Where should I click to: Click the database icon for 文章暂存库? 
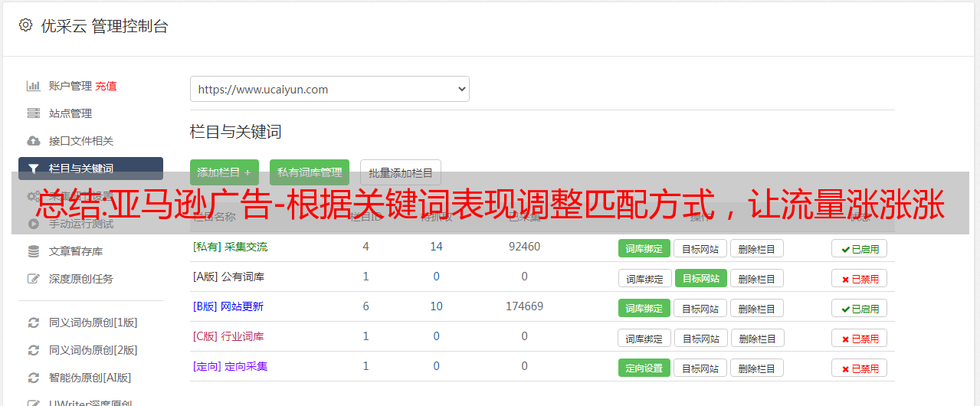click(x=33, y=251)
